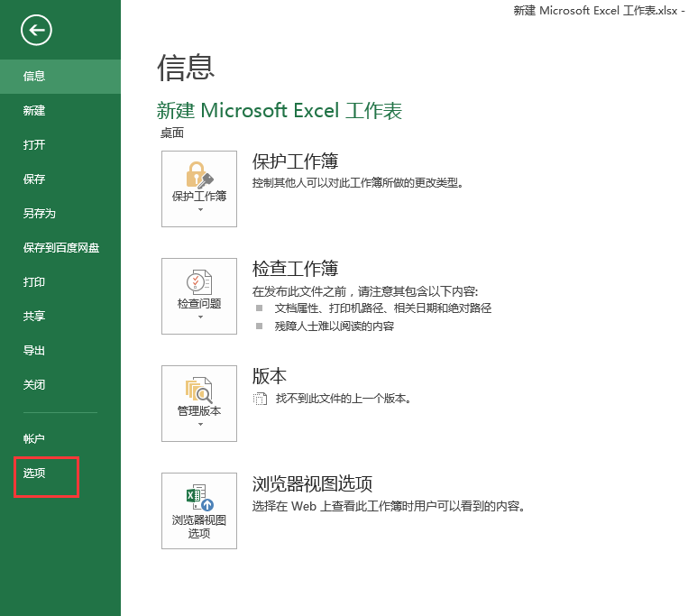Click the 残障人士难以阅读的内容 bullet line
This screenshot has width=688, height=616.
[x=335, y=326]
